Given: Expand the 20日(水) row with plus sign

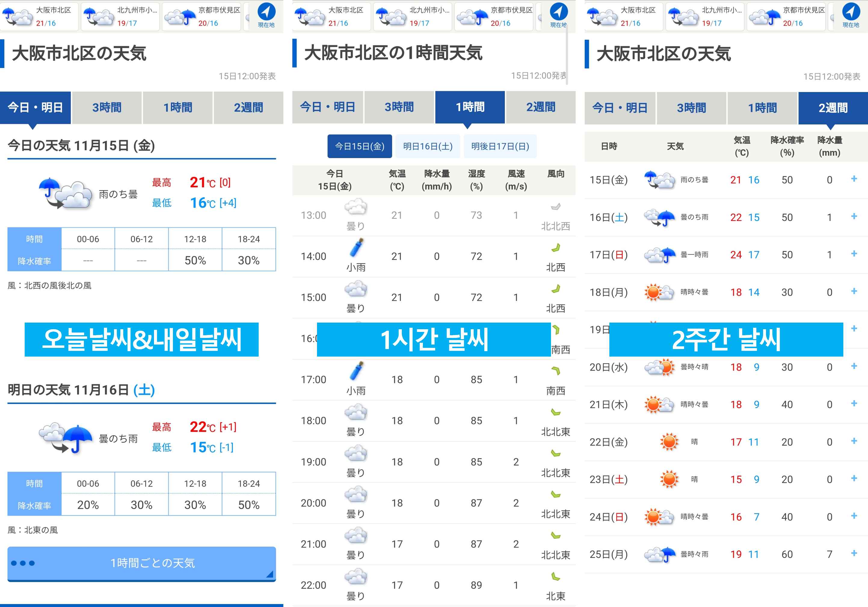Looking at the screenshot, I should (854, 366).
